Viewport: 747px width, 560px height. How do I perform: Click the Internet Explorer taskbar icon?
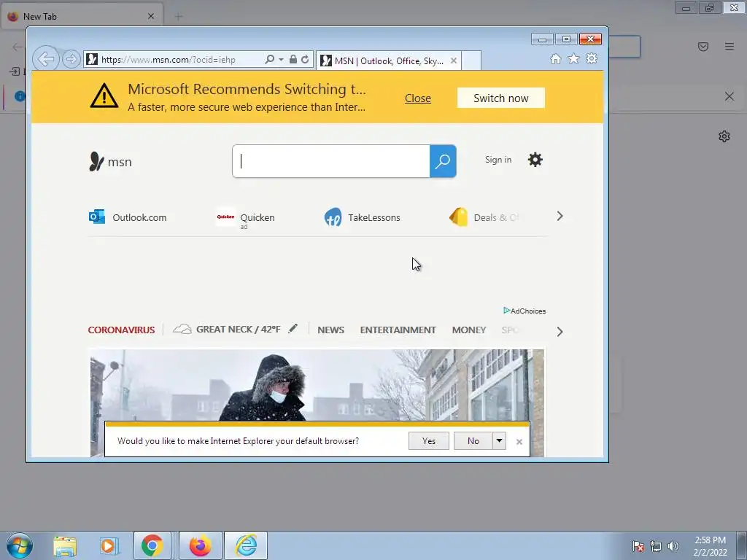(246, 545)
